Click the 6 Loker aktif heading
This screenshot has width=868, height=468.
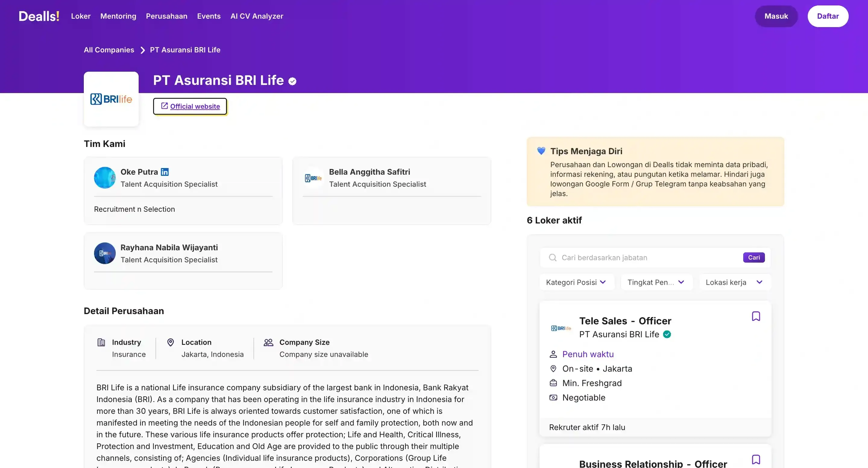click(x=554, y=220)
